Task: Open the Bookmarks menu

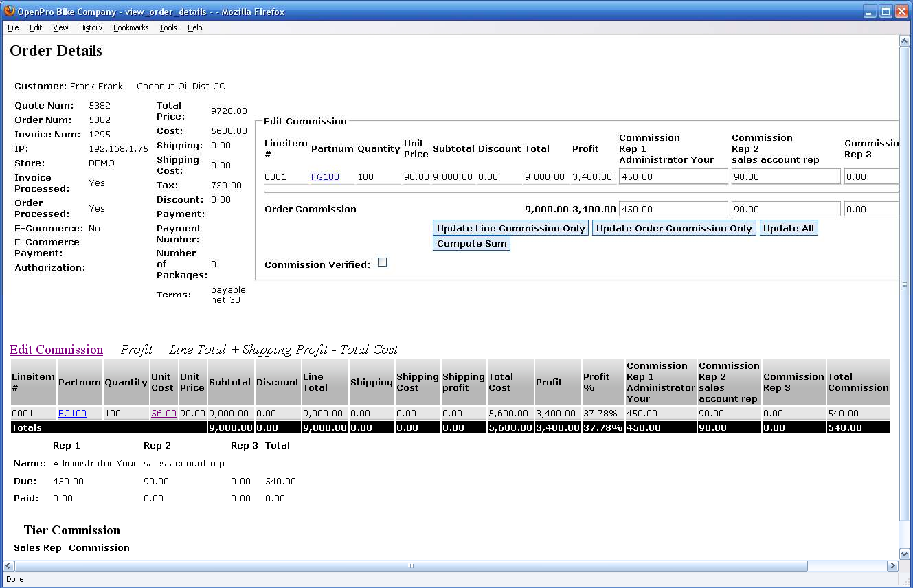Action: (131, 27)
